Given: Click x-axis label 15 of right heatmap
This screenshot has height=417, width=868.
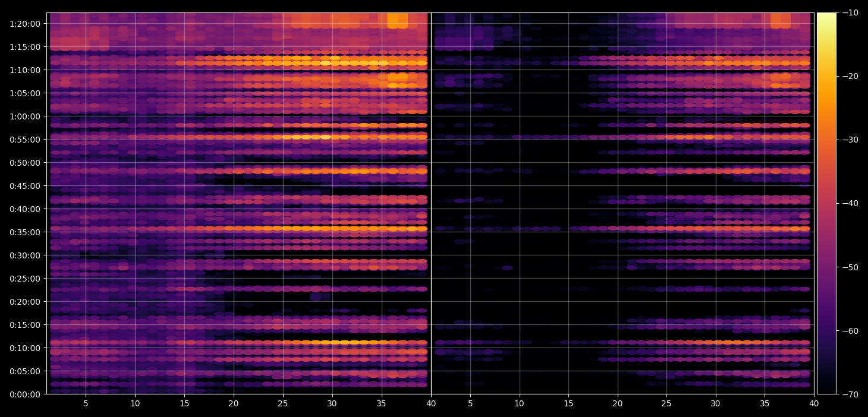Looking at the screenshot, I should click(568, 404).
